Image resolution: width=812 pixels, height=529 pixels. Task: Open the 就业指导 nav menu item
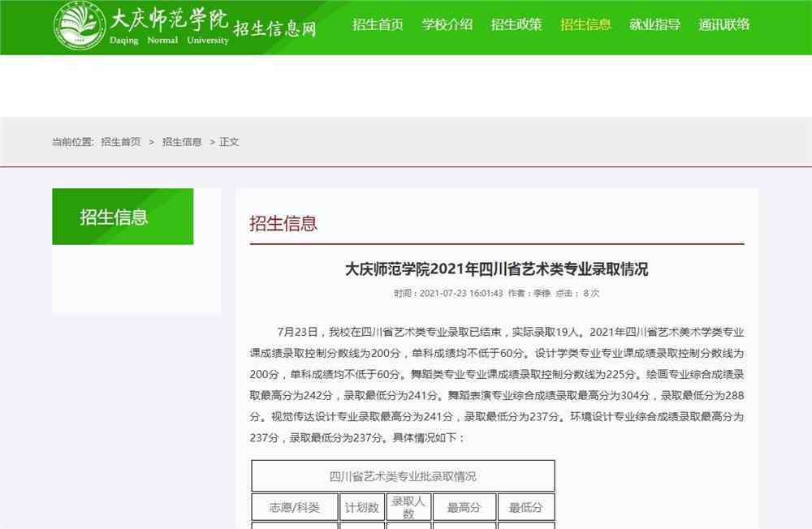tap(655, 24)
